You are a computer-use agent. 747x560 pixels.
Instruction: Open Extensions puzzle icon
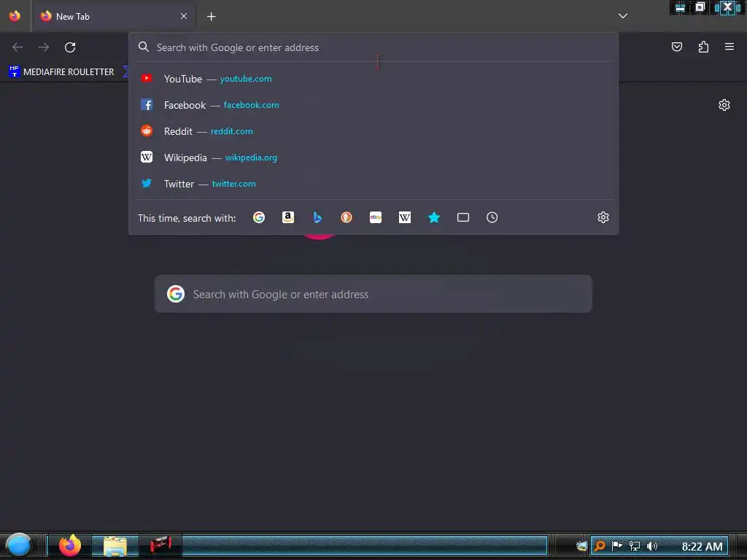point(703,47)
